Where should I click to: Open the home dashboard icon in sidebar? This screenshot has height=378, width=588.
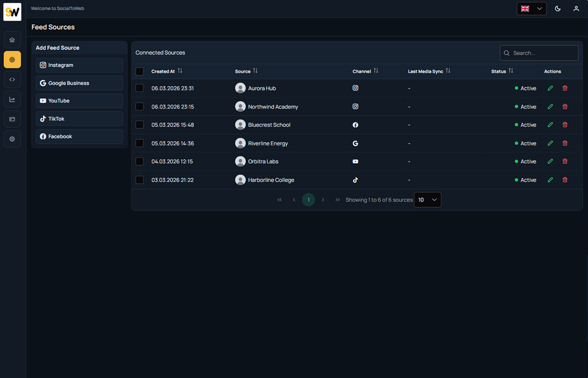(x=12, y=39)
